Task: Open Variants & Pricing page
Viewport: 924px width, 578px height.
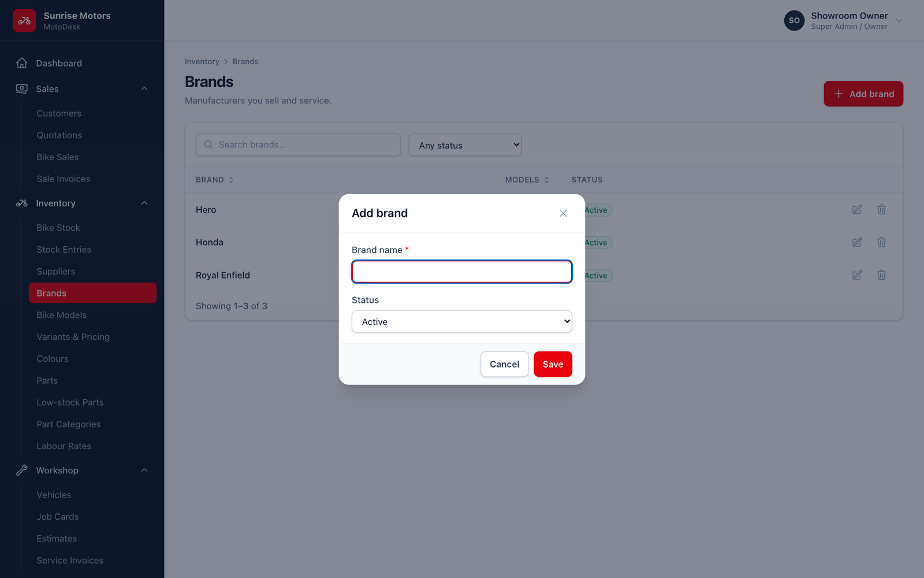Action: 73,337
